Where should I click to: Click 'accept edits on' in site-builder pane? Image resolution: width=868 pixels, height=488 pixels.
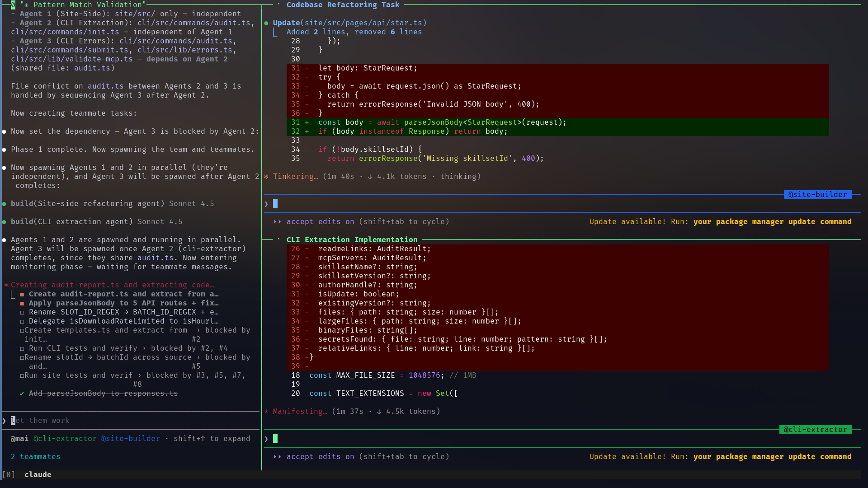tap(321, 222)
